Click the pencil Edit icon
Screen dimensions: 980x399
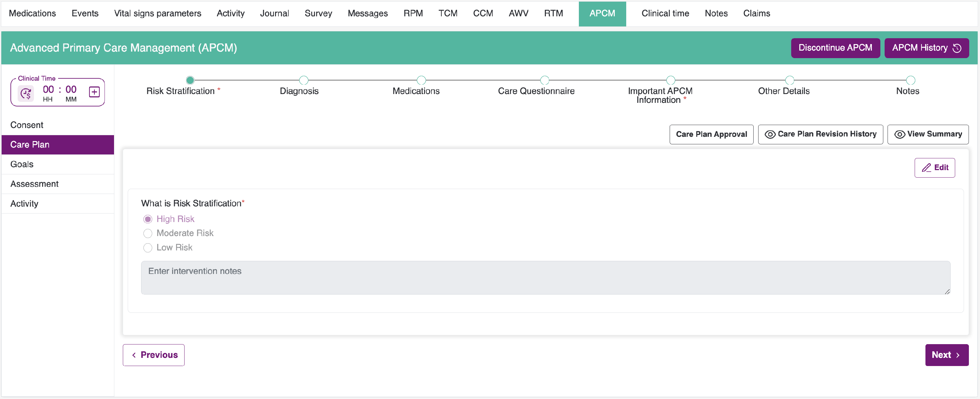pos(926,168)
